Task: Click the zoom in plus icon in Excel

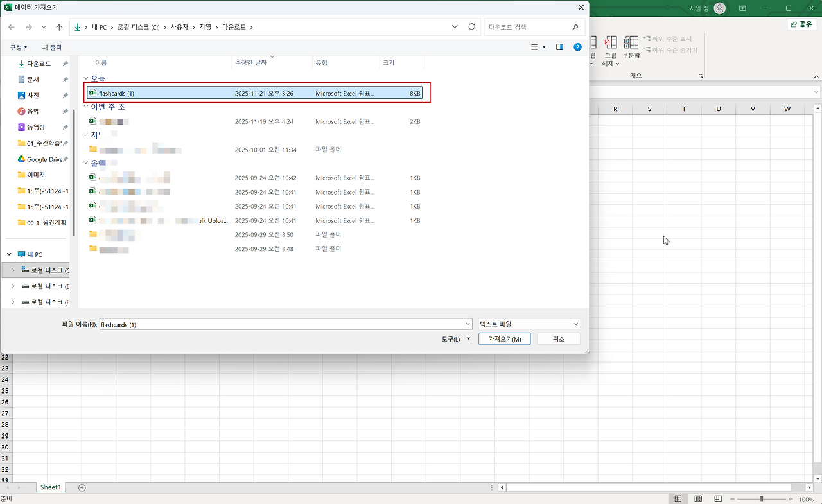Action: coord(792,499)
